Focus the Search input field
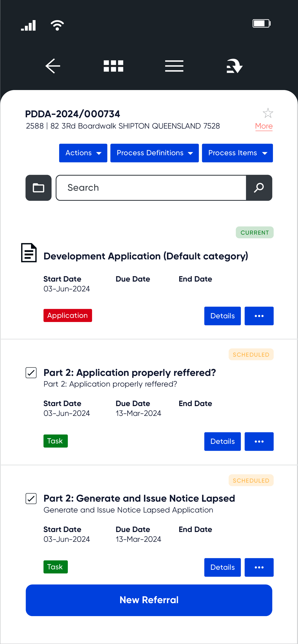The image size is (298, 644). pos(151,188)
